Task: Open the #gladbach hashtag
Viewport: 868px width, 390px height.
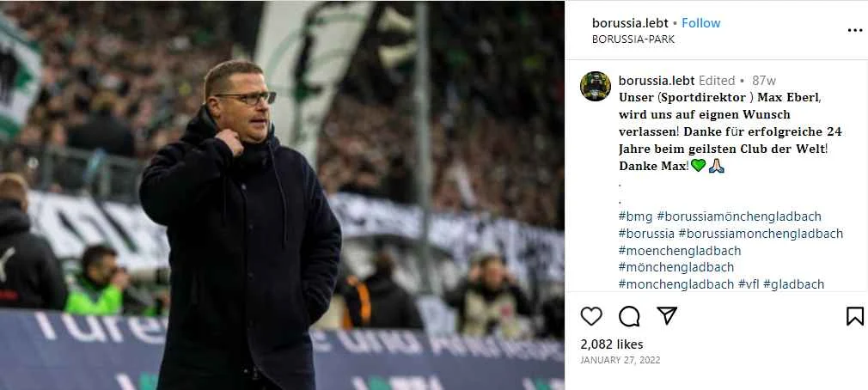Action: click(x=793, y=284)
